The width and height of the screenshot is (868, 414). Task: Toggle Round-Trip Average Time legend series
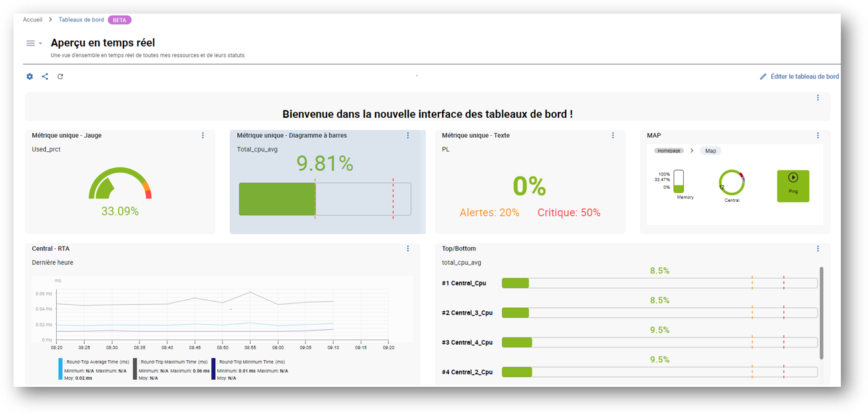tap(96, 362)
